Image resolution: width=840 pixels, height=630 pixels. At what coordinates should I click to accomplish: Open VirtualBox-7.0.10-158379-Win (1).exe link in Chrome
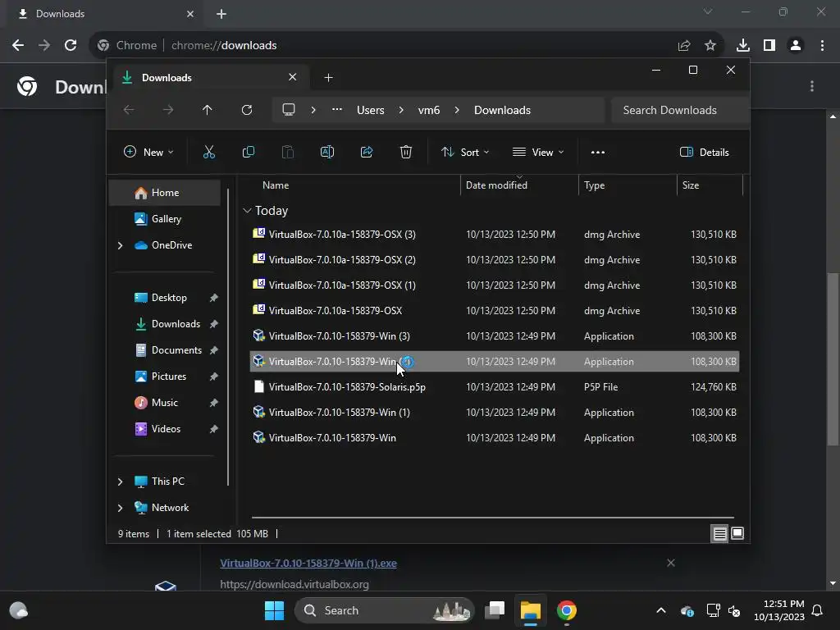coord(308,563)
